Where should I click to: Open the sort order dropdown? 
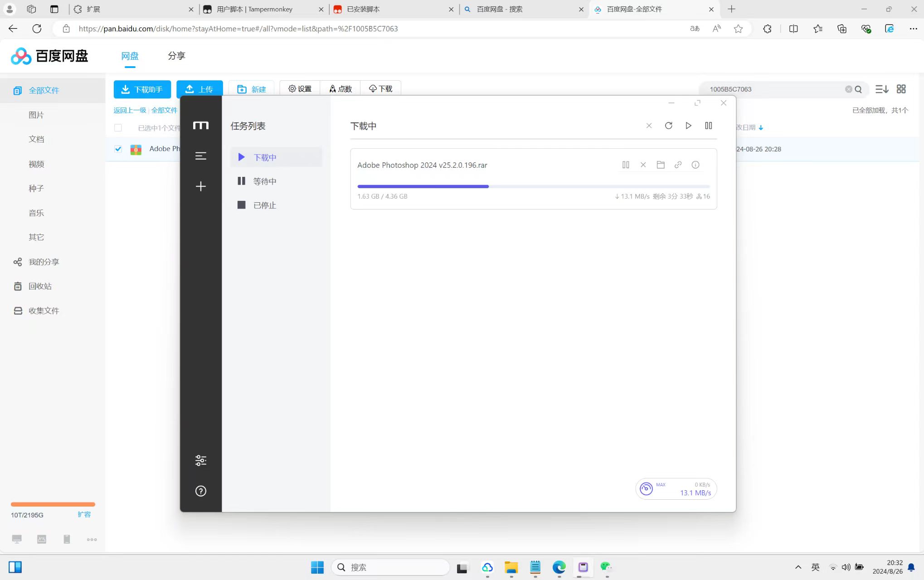coord(881,89)
